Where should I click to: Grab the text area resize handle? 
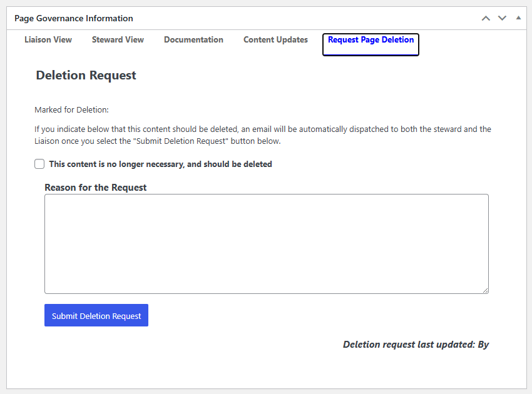point(486,291)
